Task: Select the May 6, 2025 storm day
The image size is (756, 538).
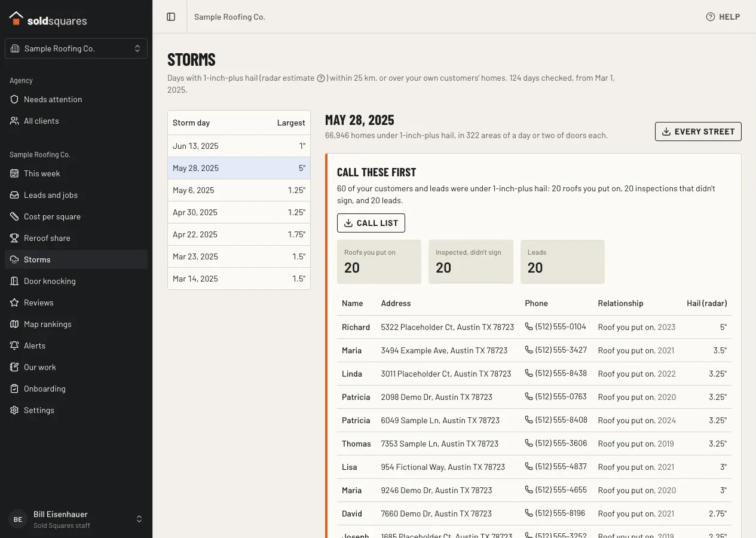Action: (239, 190)
